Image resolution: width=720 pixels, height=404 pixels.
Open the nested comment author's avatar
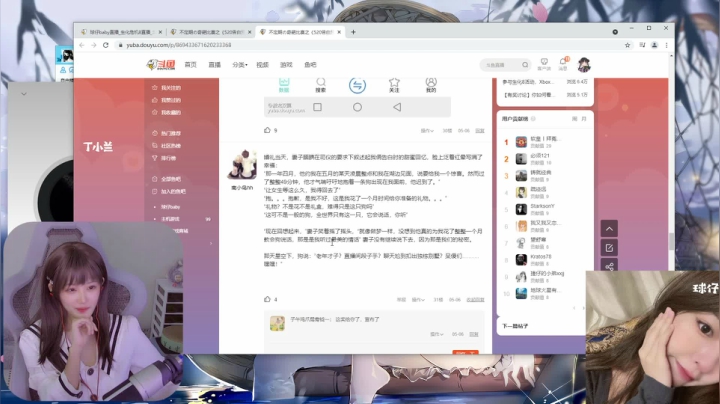coord(277,324)
